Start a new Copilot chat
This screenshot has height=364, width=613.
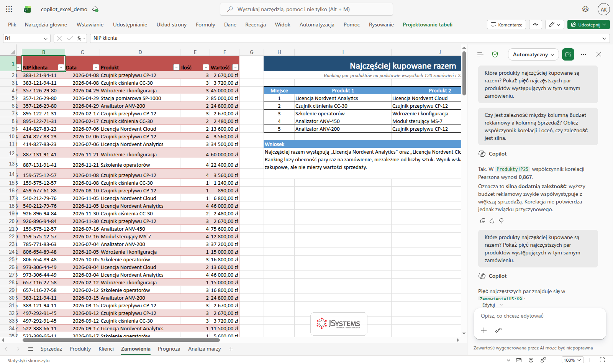(568, 54)
